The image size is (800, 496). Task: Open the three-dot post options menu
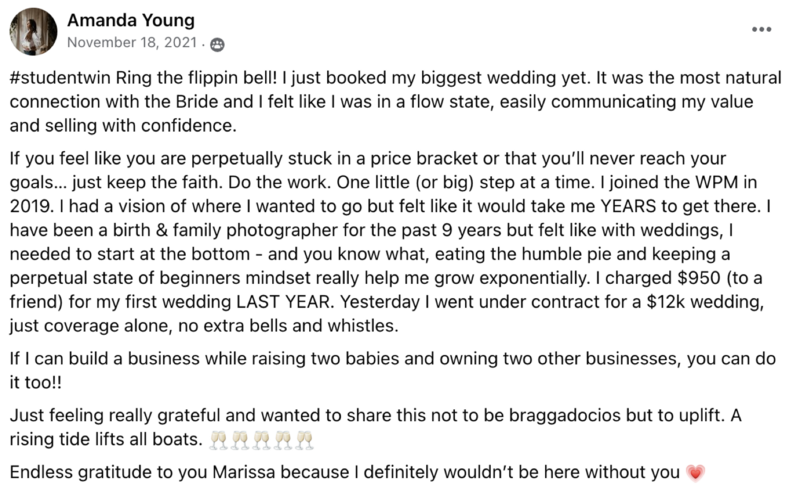tap(761, 30)
